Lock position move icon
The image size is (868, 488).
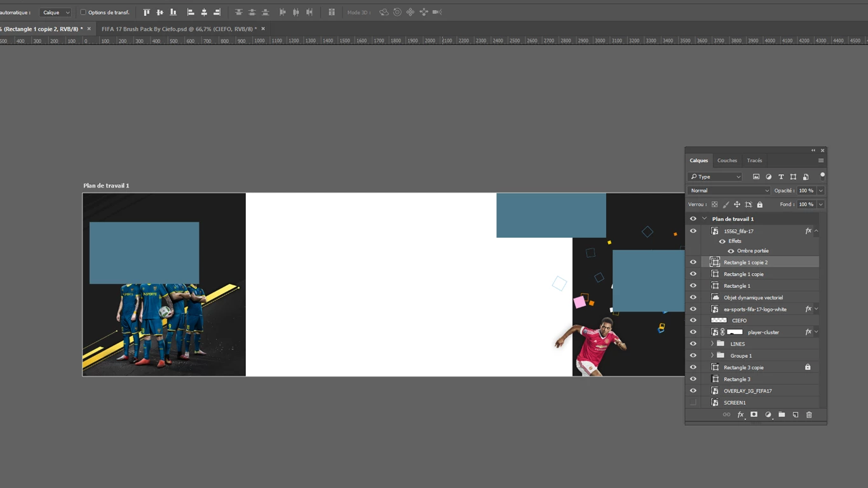pyautogui.click(x=737, y=205)
